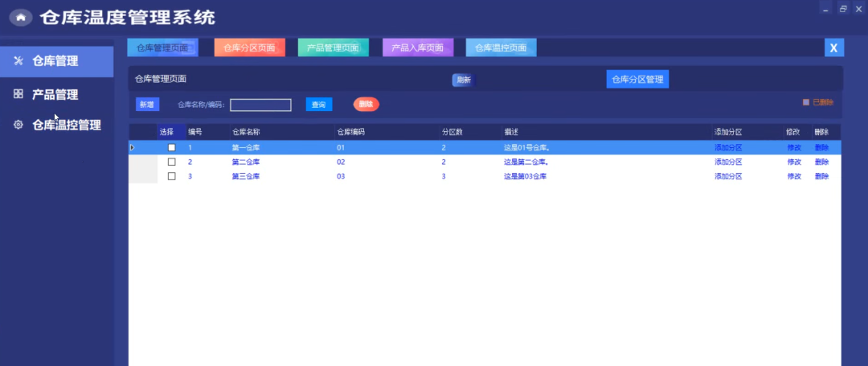
Task: Toggle the 已删除 checkbox
Action: 806,102
